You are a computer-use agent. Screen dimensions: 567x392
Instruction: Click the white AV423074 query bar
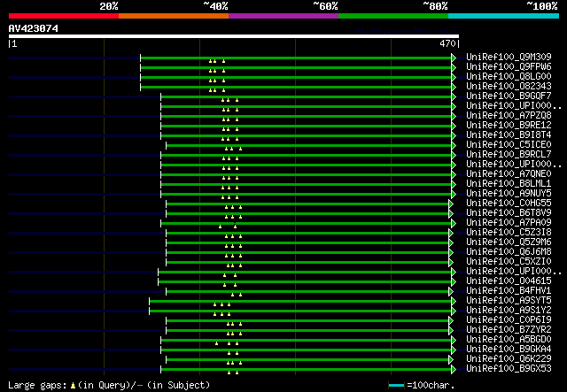234,36
